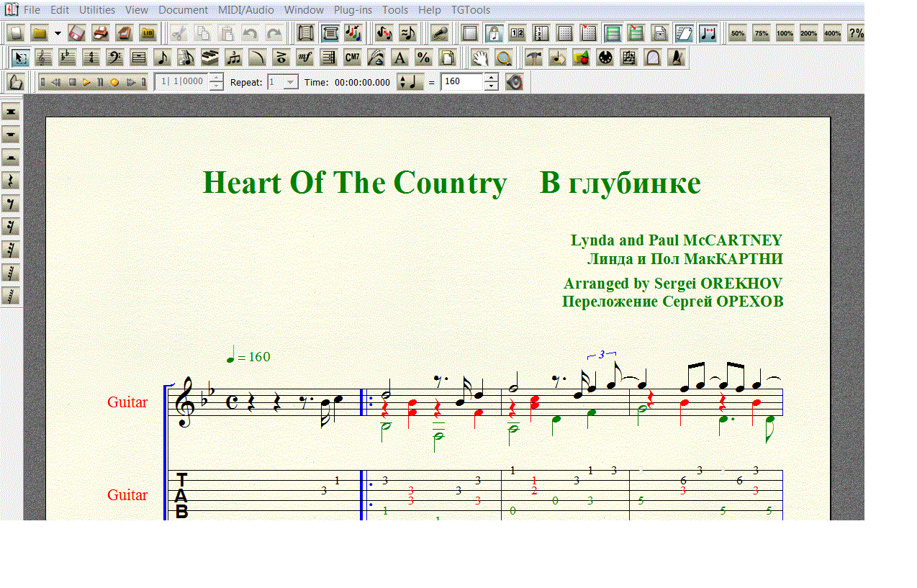Open the tempo note duration selector

click(410, 82)
